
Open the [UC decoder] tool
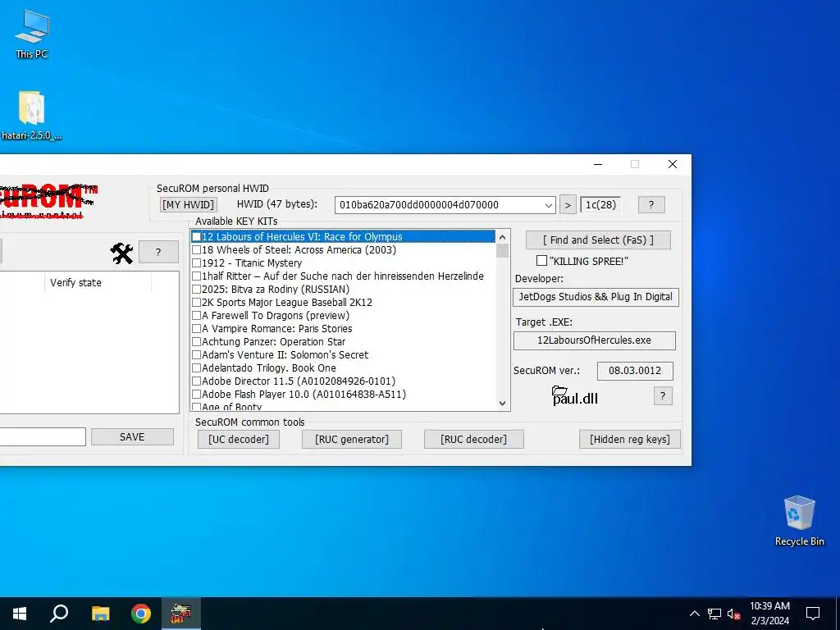tap(239, 440)
